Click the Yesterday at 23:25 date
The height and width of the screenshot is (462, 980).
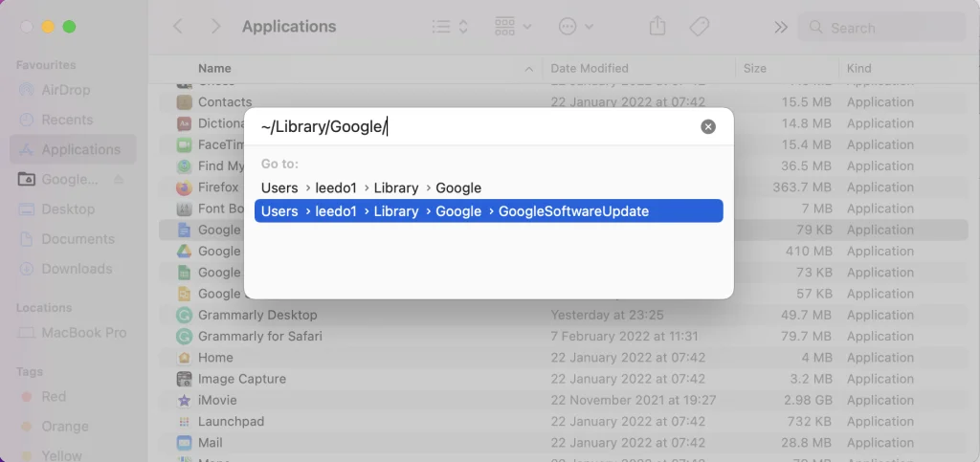coord(607,316)
